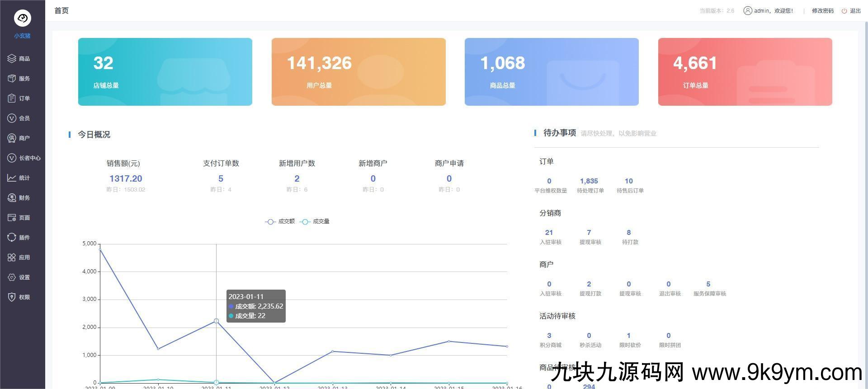Image resolution: width=868 pixels, height=389 pixels.
Task: Click the 插件 plugin icon in sidebar
Action: 12,238
